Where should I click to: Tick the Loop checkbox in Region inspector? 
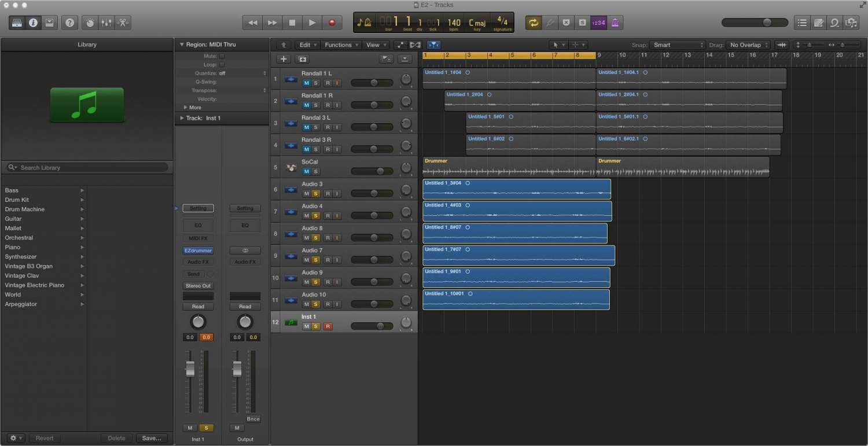(222, 65)
